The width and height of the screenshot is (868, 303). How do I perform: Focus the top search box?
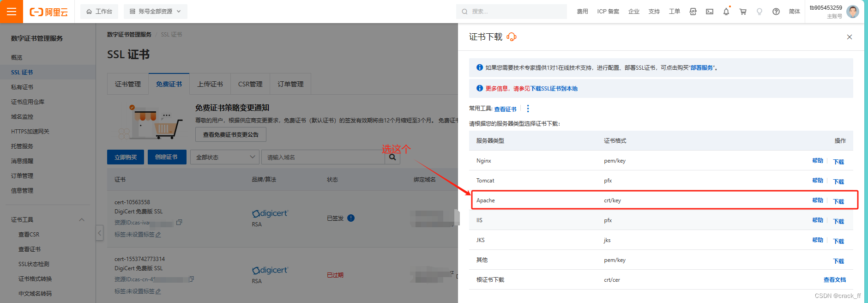(512, 12)
